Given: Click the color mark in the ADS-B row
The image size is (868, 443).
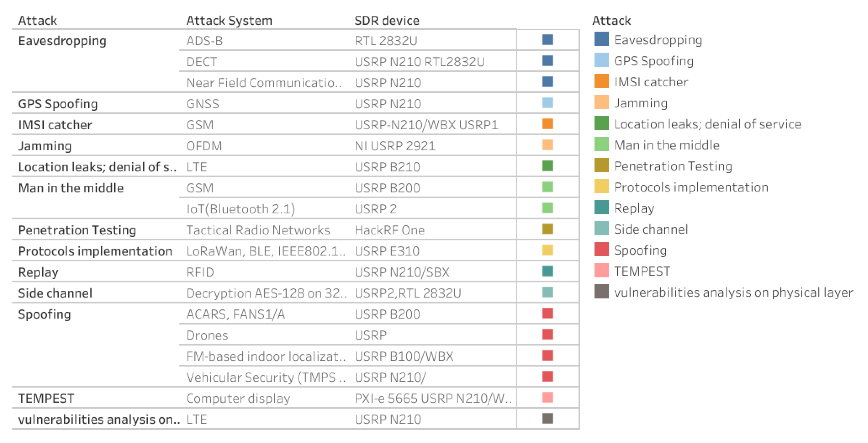Looking at the screenshot, I should coord(547,40).
